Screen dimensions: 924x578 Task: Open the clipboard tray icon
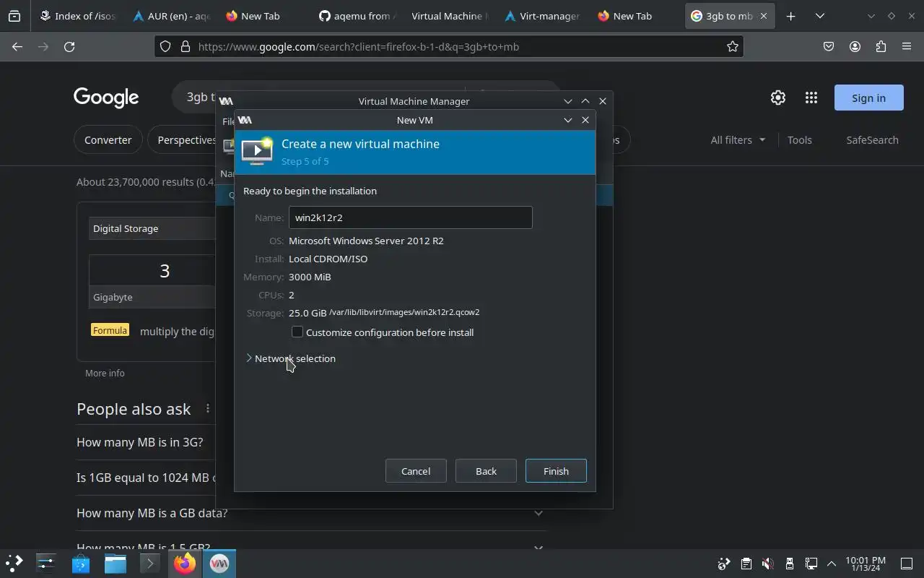click(x=746, y=564)
